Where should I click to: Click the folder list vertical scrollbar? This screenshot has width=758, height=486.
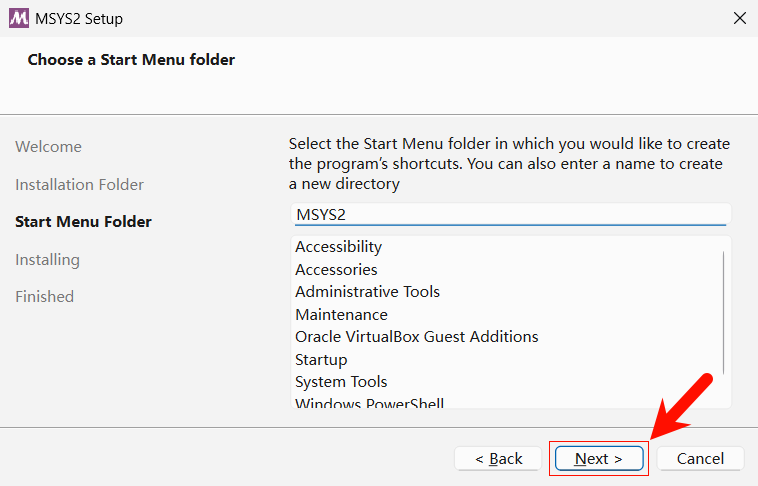(724, 312)
